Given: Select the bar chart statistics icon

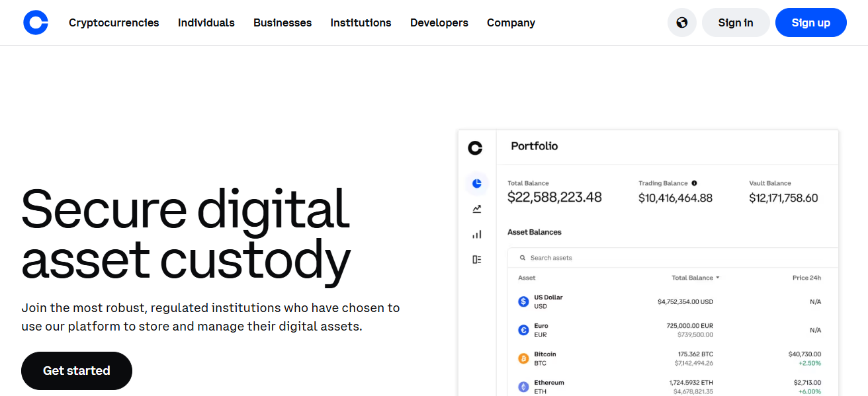Looking at the screenshot, I should tap(477, 233).
